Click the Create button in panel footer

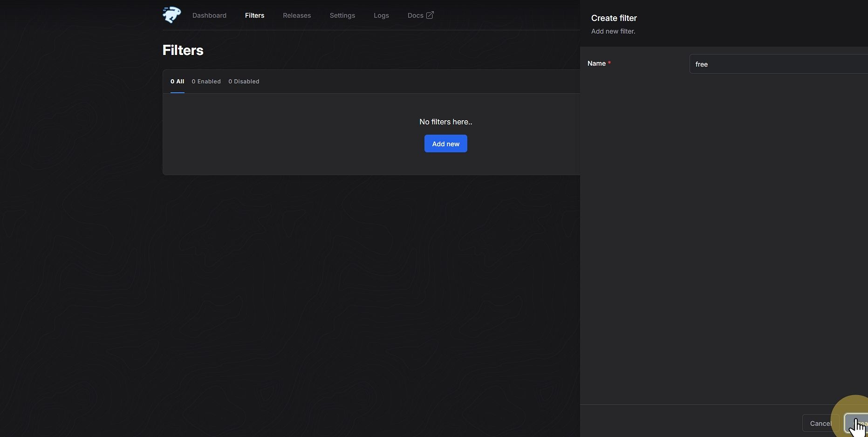coord(856,423)
